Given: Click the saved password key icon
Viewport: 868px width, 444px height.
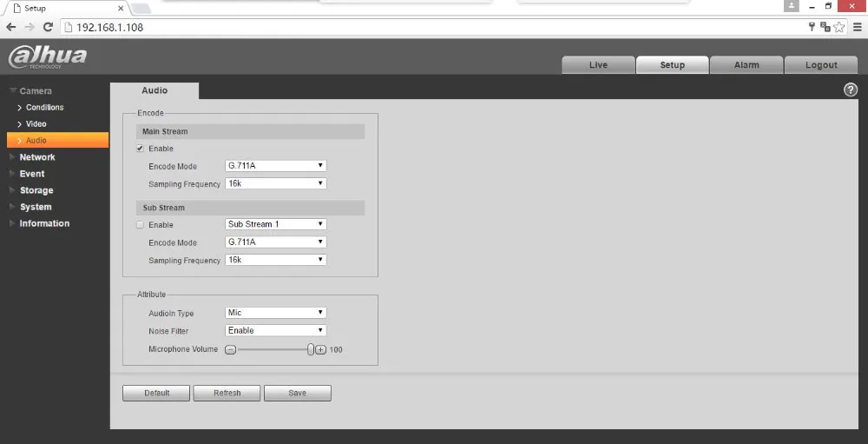Looking at the screenshot, I should pos(812,27).
